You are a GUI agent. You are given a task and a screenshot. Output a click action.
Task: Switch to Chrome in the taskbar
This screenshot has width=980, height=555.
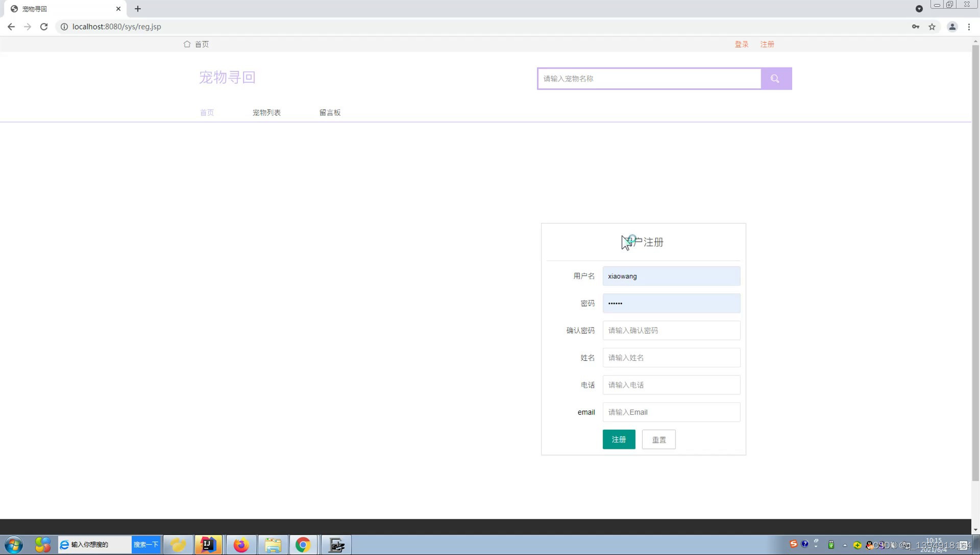[303, 545]
